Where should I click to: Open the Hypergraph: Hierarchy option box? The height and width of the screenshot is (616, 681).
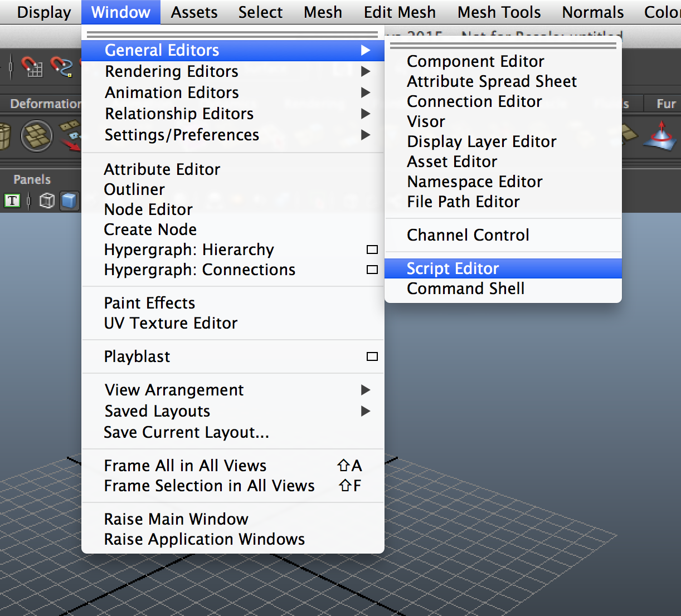point(372,250)
